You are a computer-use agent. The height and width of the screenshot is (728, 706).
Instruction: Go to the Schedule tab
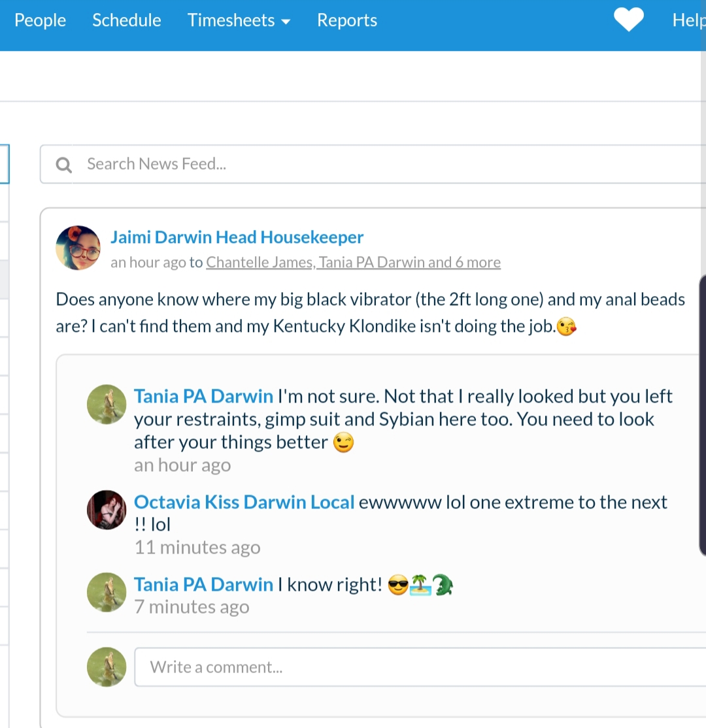point(126,21)
